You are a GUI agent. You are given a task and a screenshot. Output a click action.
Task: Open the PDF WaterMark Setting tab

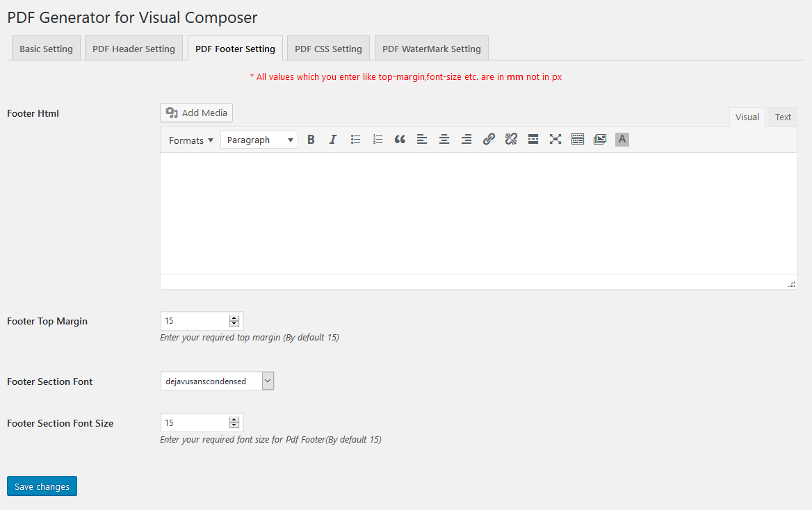431,49
